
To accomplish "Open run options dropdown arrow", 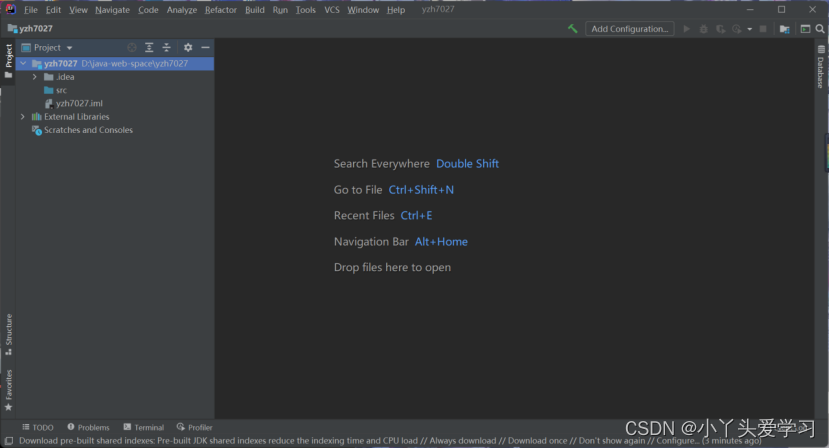I will click(x=750, y=29).
